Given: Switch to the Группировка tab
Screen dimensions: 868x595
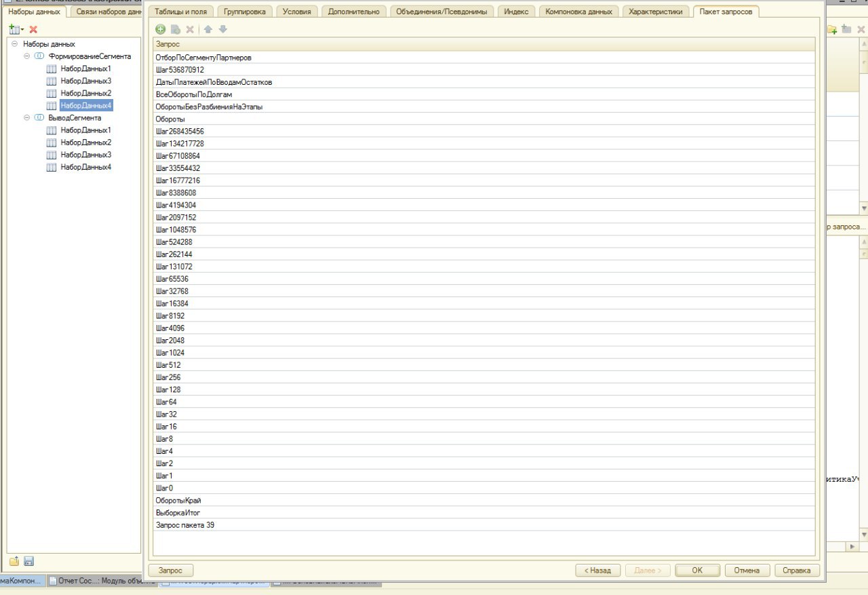Looking at the screenshot, I should [245, 12].
